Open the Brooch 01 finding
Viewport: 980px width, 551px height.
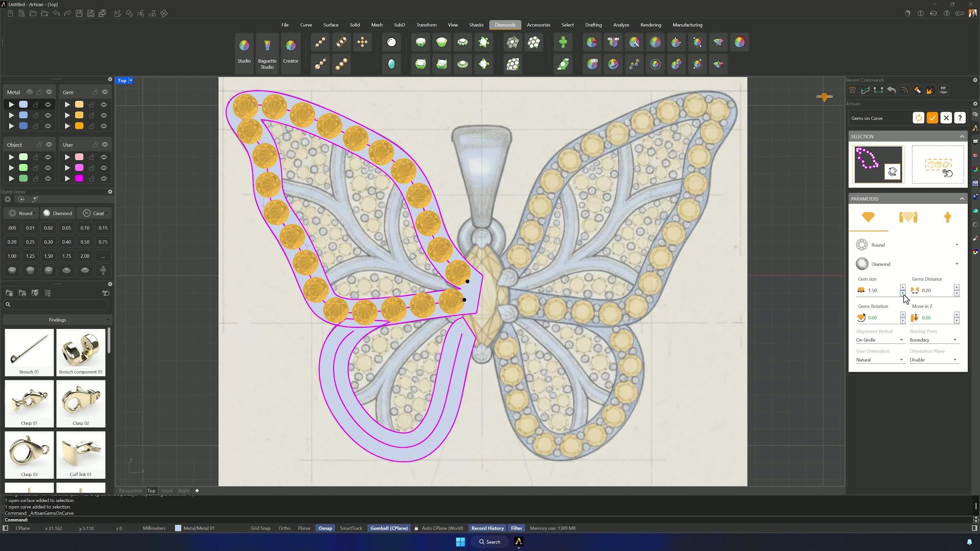29,352
